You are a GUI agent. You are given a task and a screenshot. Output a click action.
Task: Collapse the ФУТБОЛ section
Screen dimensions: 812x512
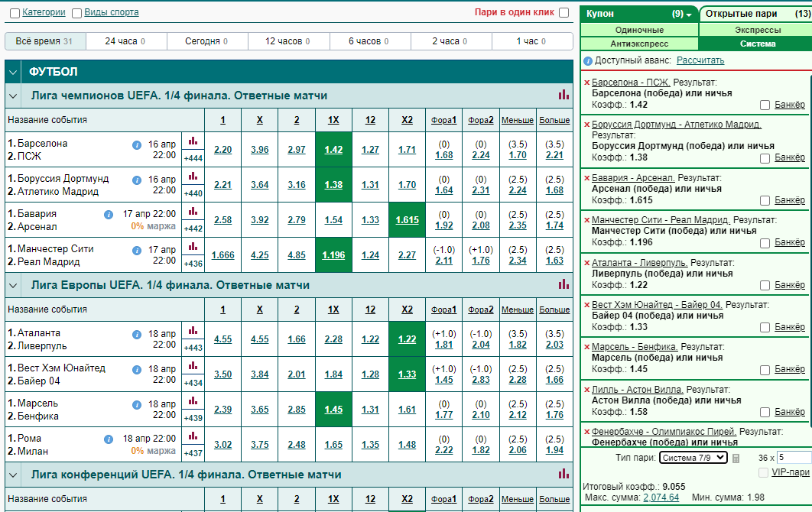tap(13, 72)
